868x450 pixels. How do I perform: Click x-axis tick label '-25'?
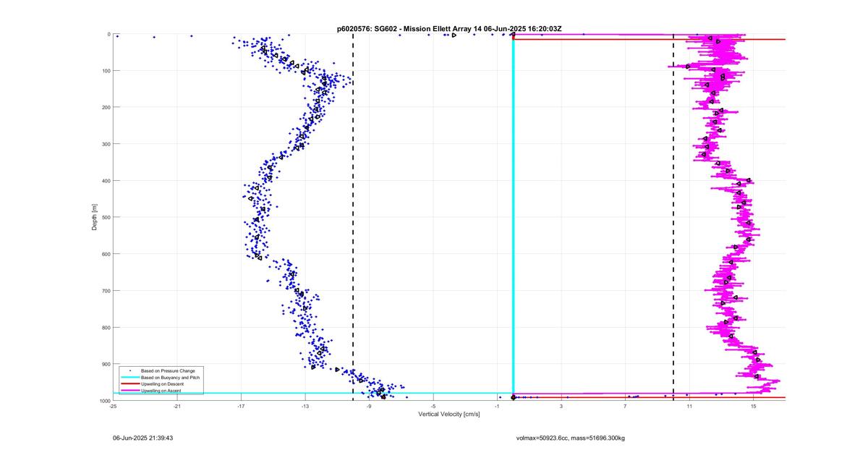tap(113, 407)
